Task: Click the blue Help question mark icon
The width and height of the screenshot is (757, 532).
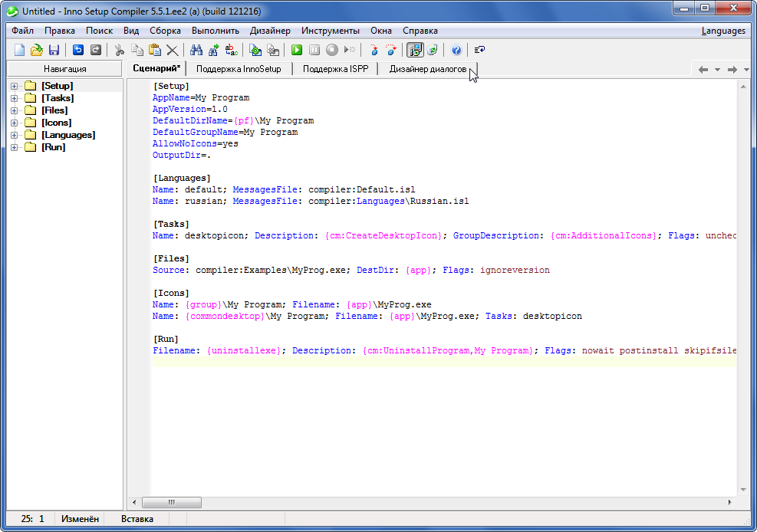Action: [x=456, y=50]
